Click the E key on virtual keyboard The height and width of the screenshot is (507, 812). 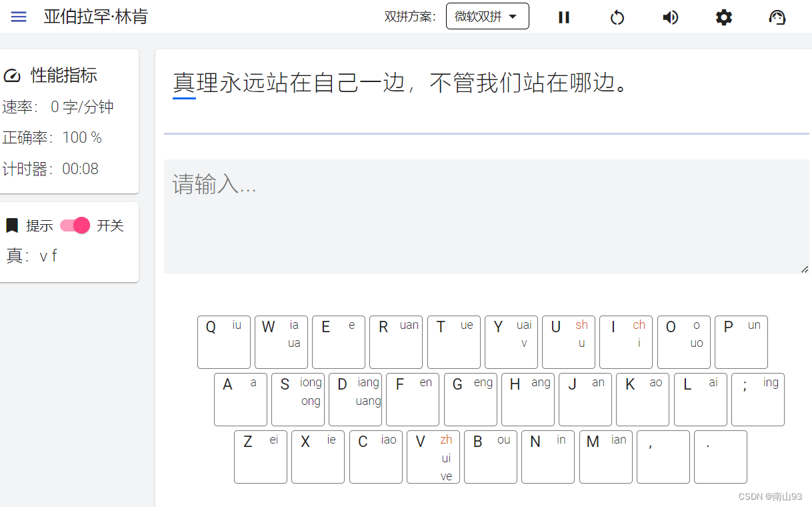339,342
